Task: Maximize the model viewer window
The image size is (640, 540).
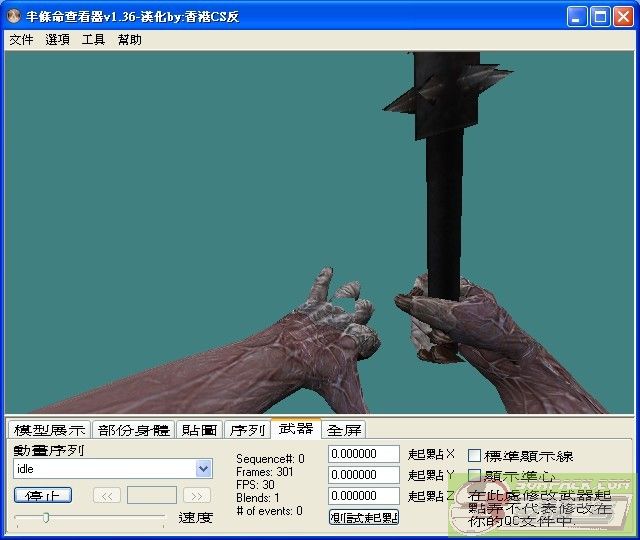Action: pyautogui.click(x=600, y=17)
